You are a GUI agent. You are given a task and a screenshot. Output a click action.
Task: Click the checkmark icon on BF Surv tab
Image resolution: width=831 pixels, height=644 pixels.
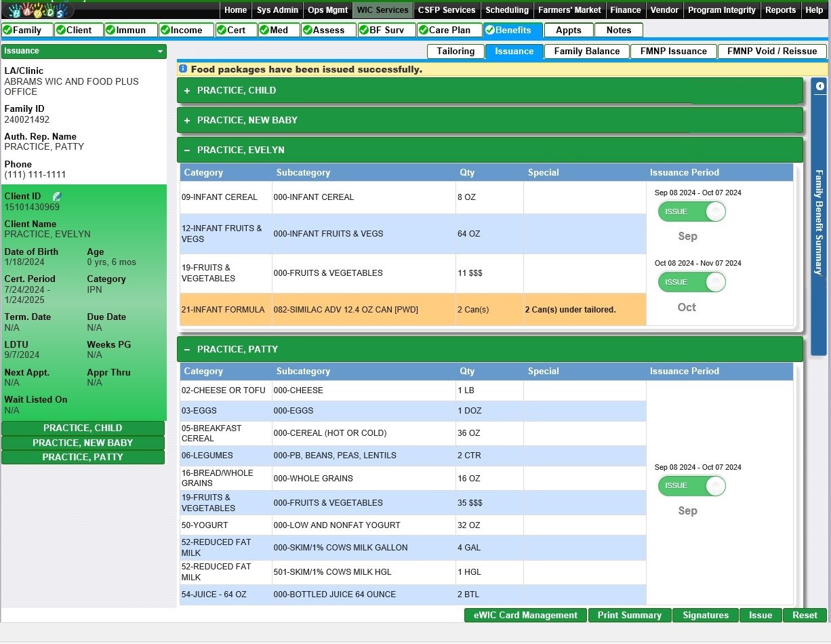363,30
